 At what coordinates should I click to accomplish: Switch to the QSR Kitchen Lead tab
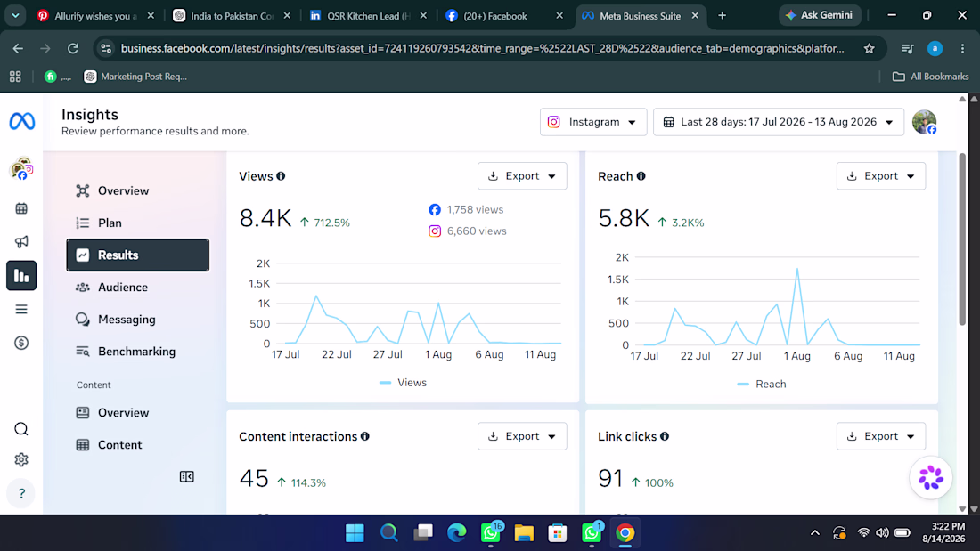(367, 16)
